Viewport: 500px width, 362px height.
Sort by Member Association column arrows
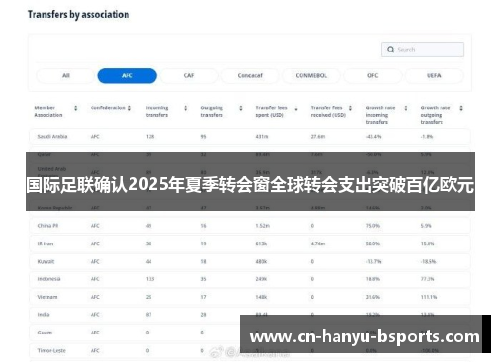coord(76,108)
